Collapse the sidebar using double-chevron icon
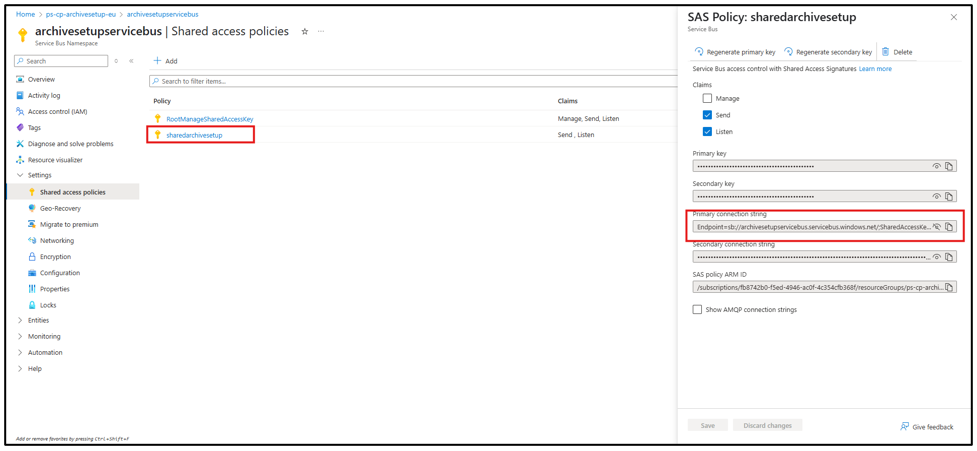This screenshot has width=977, height=451. point(131,61)
